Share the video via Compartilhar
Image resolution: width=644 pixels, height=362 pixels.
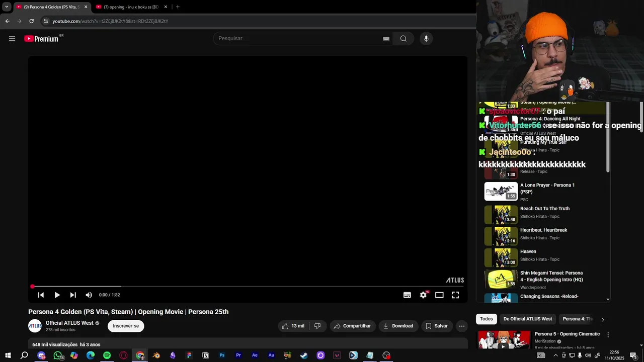pos(352,326)
